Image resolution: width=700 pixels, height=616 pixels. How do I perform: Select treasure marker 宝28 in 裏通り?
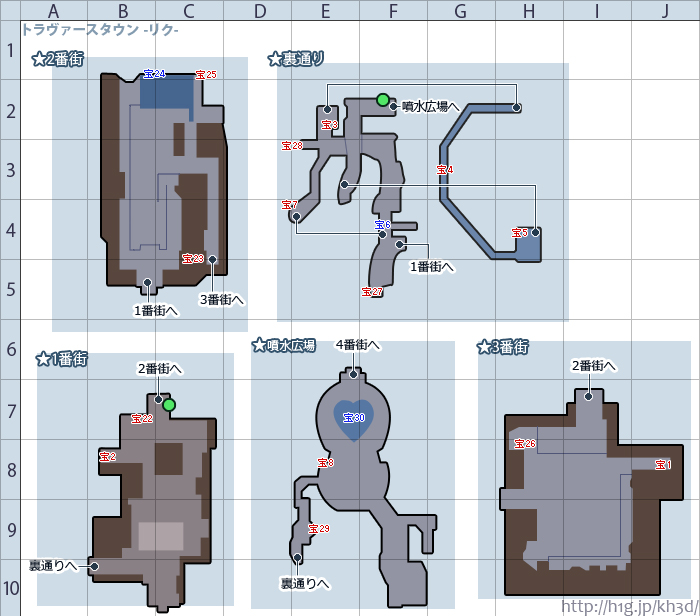[x=292, y=146]
